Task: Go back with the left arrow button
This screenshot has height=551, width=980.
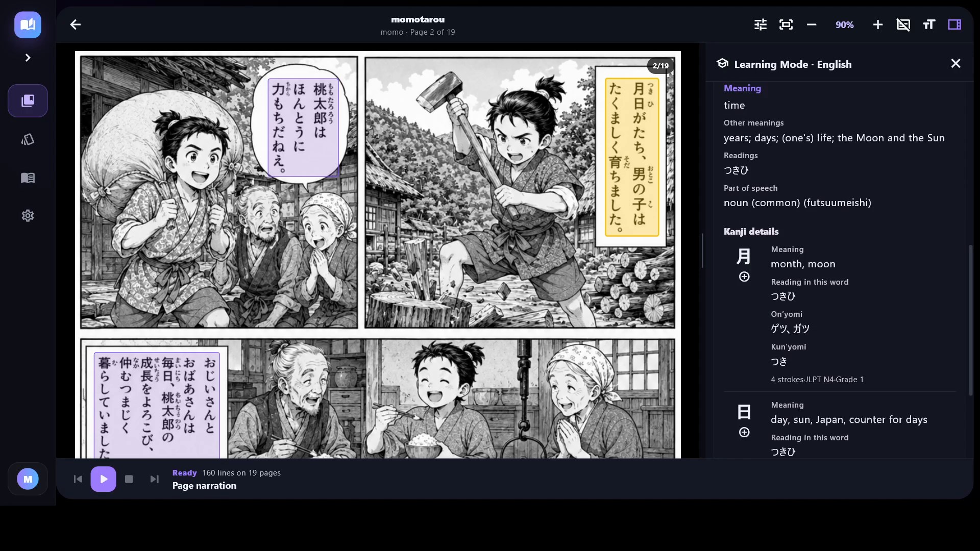Action: coord(76,24)
